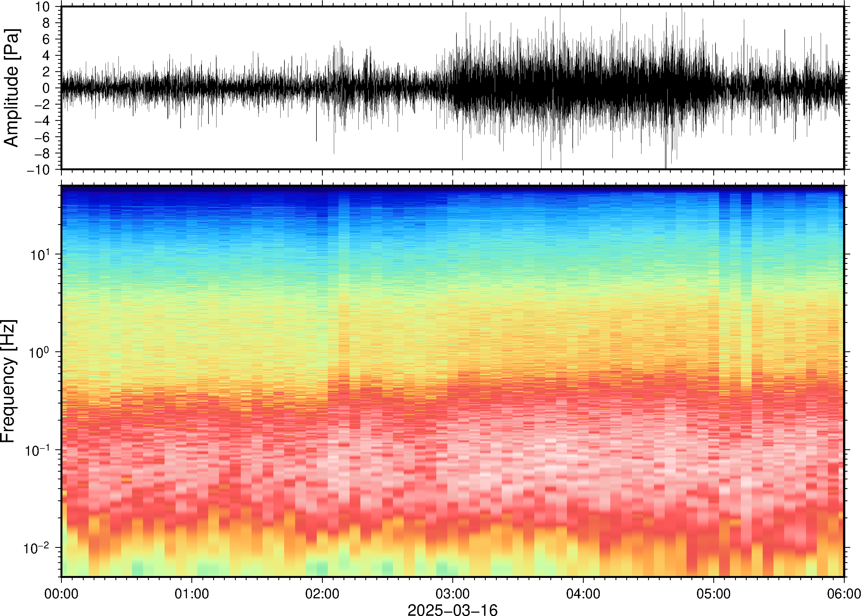Click the amplitude tick label '4'
This screenshot has width=861, height=616.
[x=46, y=56]
